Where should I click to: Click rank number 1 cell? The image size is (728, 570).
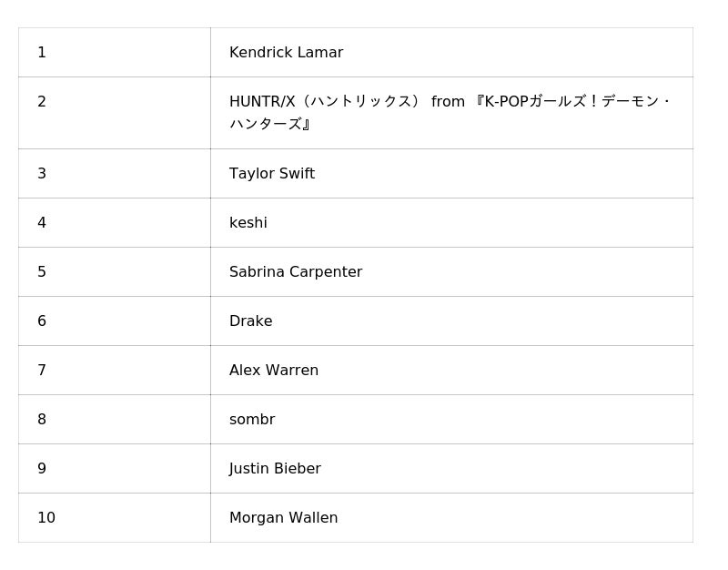click(x=42, y=53)
